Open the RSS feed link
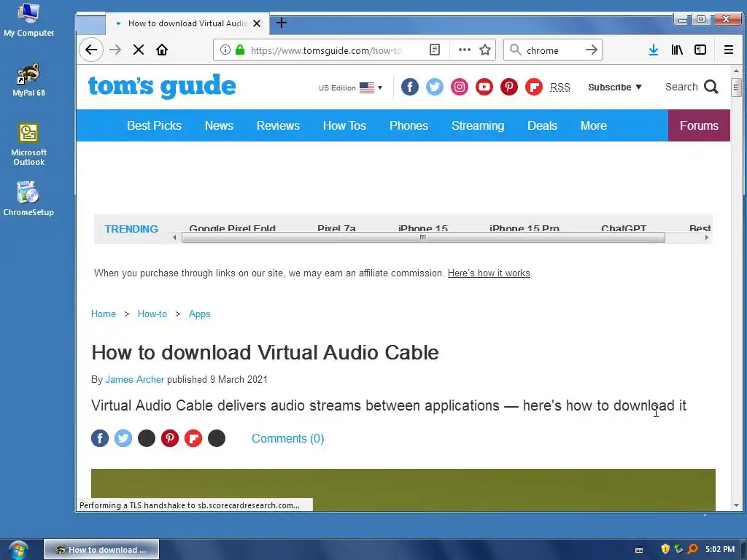The width and height of the screenshot is (747, 560). click(560, 87)
